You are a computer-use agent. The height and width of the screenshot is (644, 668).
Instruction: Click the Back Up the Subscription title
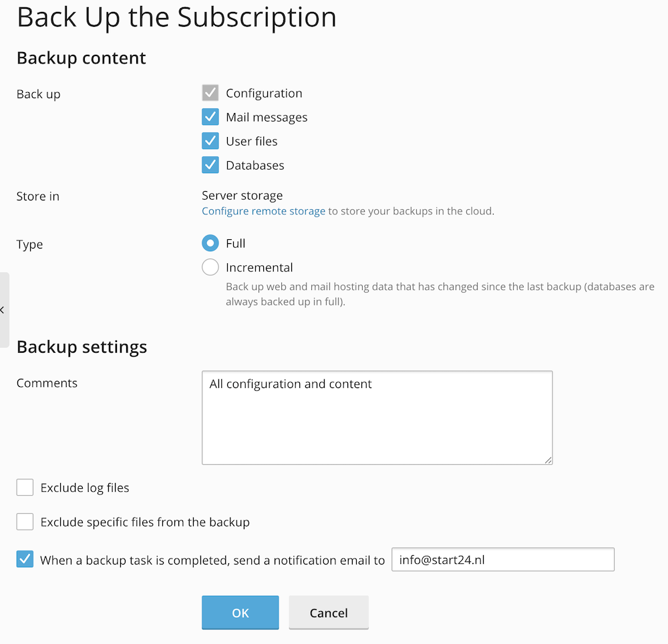point(176,18)
